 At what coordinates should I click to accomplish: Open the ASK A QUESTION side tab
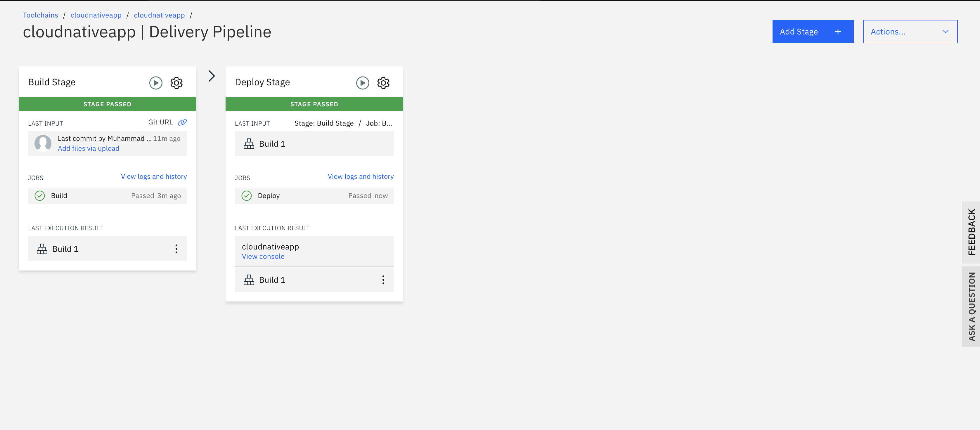click(971, 306)
